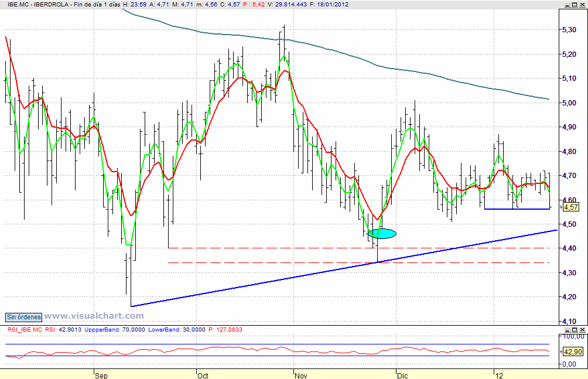This screenshot has height=379, width=588.
Task: Click the 'H: 23:59' time value
Action: [135, 5]
